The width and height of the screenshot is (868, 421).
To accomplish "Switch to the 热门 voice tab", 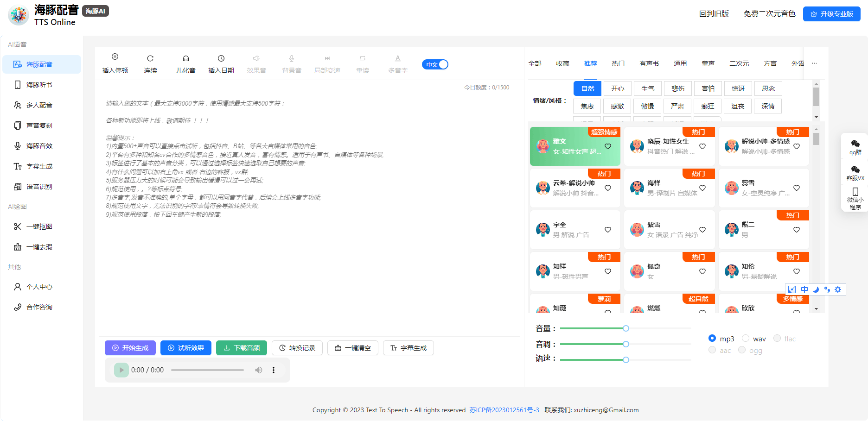I will tap(618, 63).
